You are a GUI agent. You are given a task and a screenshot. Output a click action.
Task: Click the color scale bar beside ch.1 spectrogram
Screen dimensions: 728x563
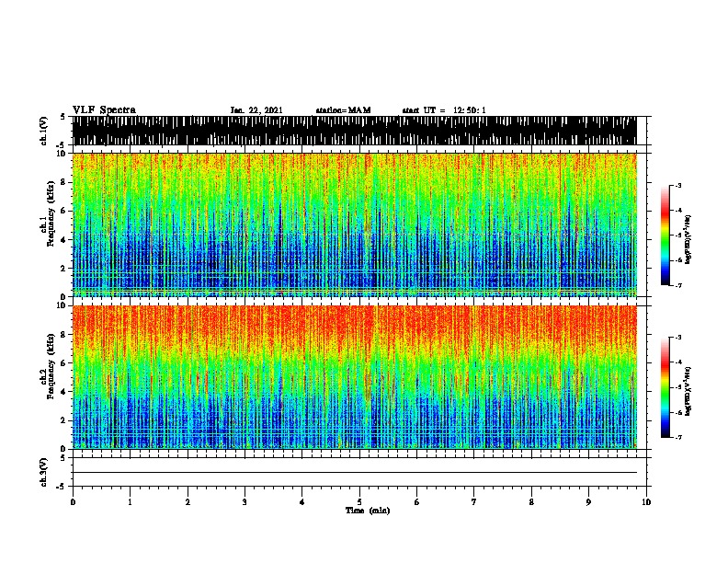pyautogui.click(x=665, y=236)
